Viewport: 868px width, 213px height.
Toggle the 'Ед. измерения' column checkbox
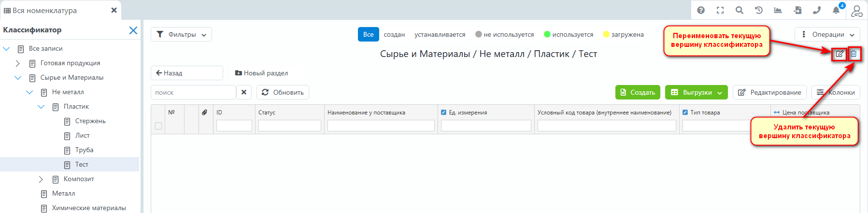point(443,113)
